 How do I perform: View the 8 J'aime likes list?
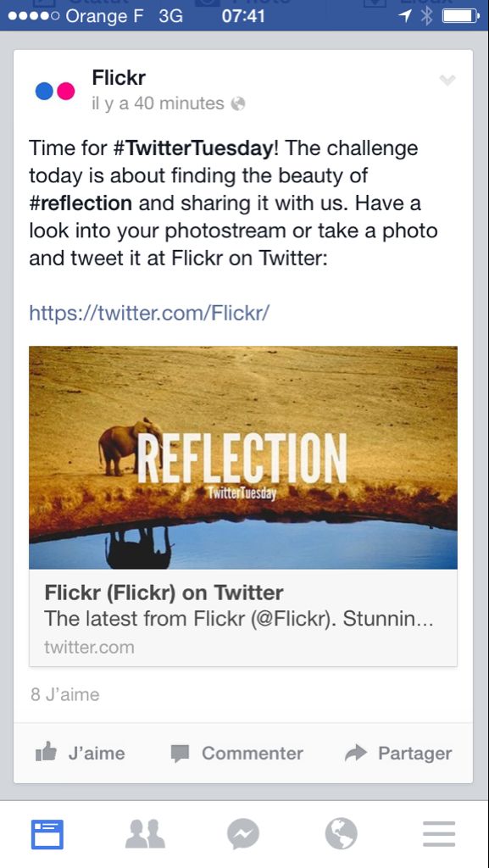point(65,695)
